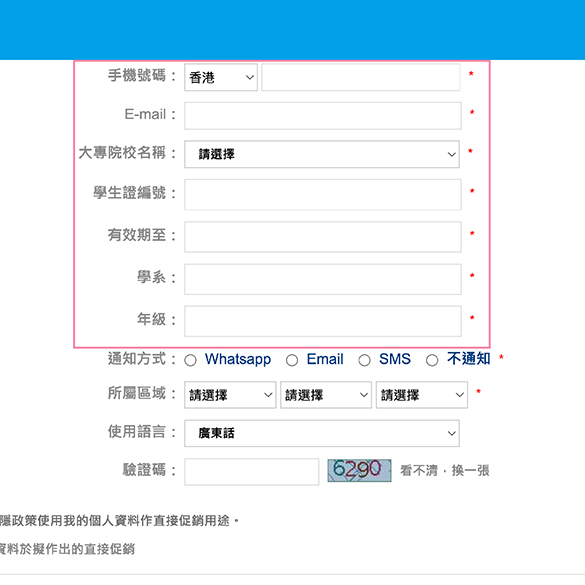Pick the 不通知 radio button
This screenshot has width=585, height=585.
click(x=432, y=360)
